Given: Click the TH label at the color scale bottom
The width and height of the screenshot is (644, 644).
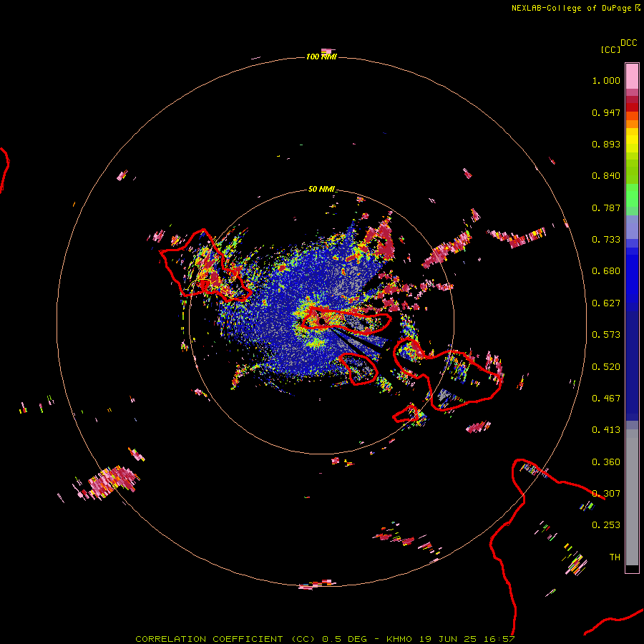Looking at the screenshot, I should tap(615, 557).
